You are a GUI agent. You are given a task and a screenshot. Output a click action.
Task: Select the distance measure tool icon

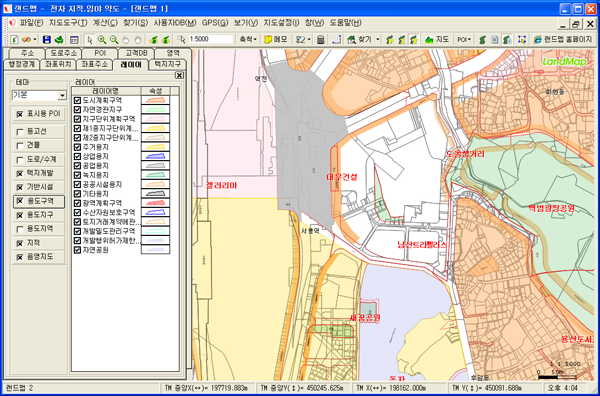point(336,39)
